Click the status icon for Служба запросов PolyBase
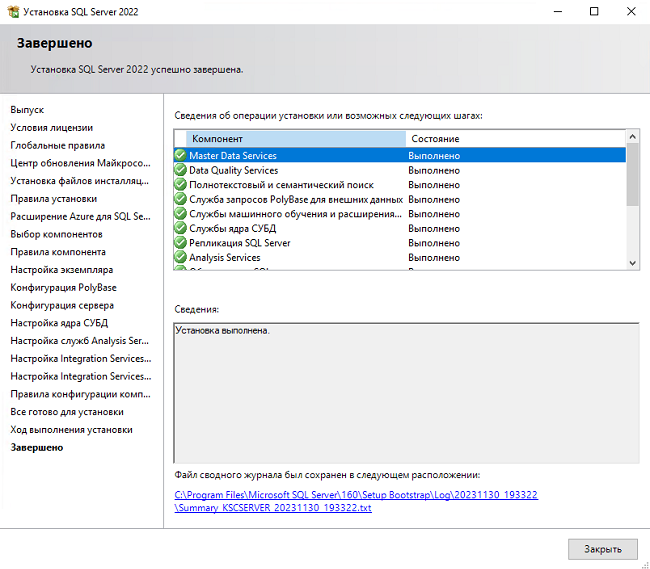 [180, 199]
